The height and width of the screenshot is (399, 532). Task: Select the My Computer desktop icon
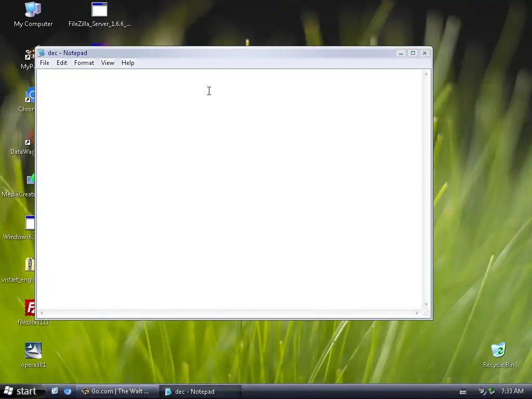[33, 14]
